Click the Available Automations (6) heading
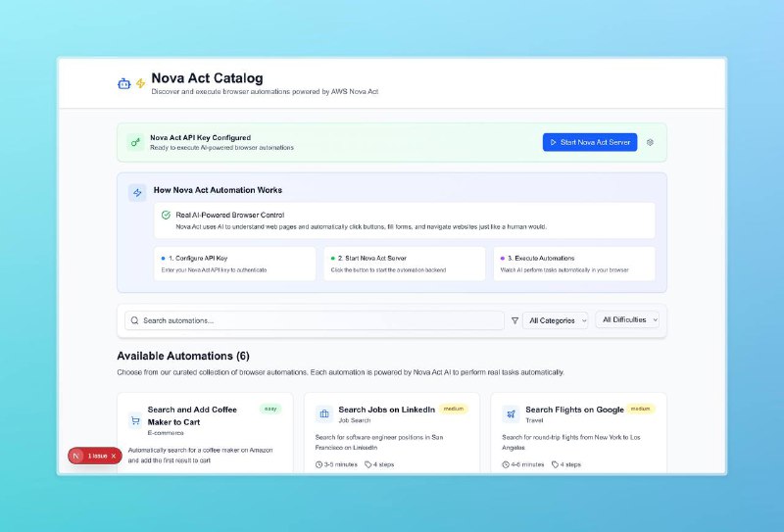 point(183,356)
